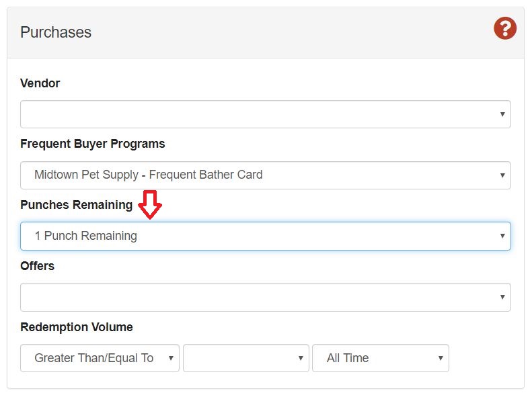The width and height of the screenshot is (532, 397).
Task: Change the All Time period dropdown
Action: tap(380, 358)
